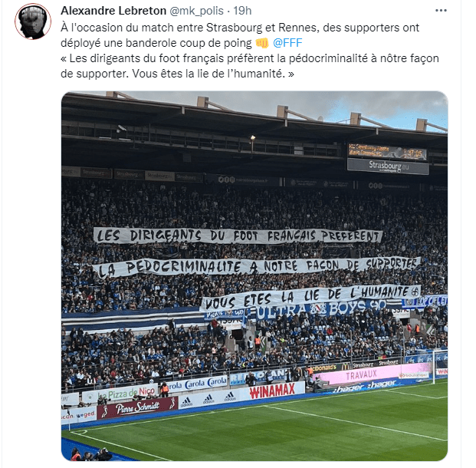Viewport: 476px width, 468px height.
Task: Open tweet permalink via 19h timestamp
Action: pyautogui.click(x=242, y=11)
